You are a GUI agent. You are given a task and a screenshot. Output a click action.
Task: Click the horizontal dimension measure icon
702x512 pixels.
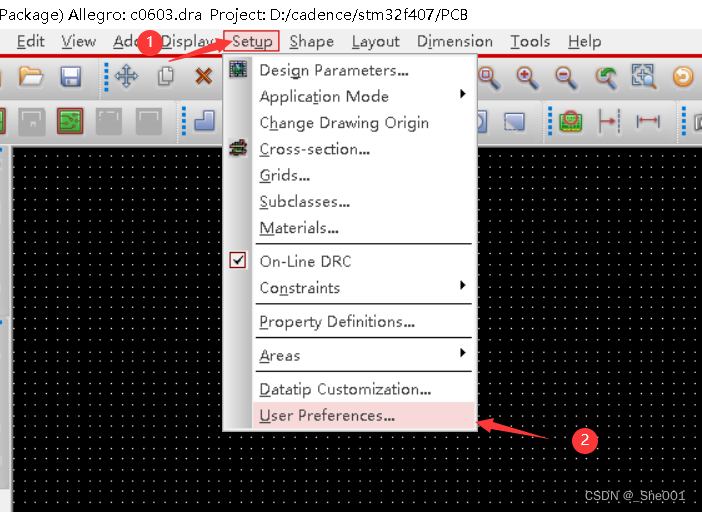648,121
